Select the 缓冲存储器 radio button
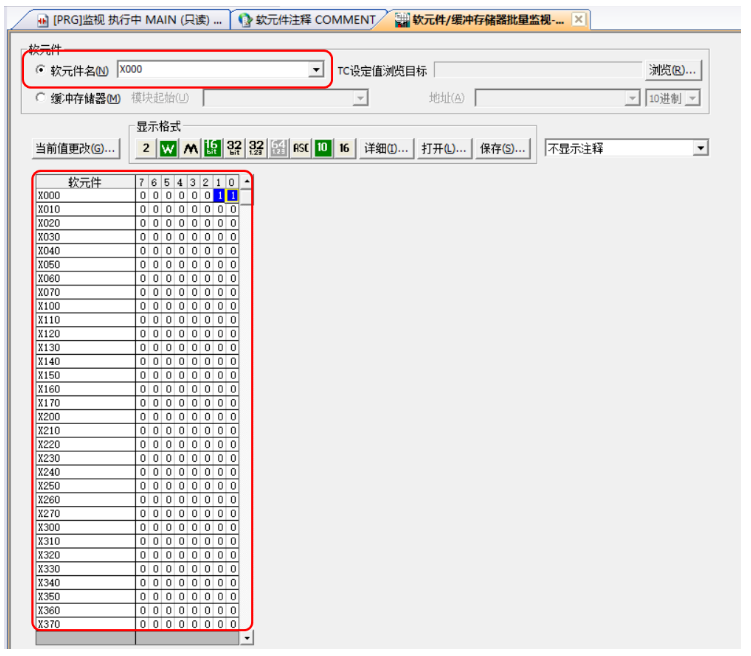Image resolution: width=751 pixels, height=656 pixels. coord(41,98)
